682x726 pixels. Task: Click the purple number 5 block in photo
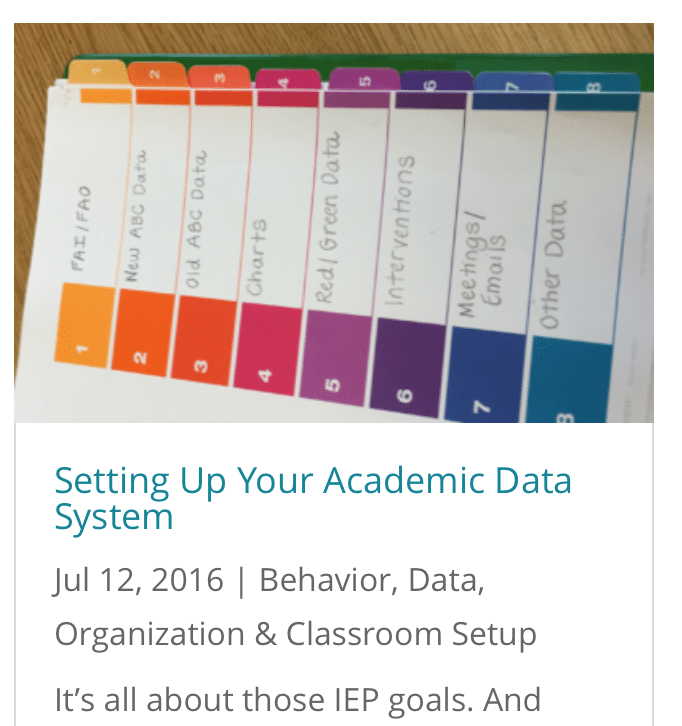336,358
